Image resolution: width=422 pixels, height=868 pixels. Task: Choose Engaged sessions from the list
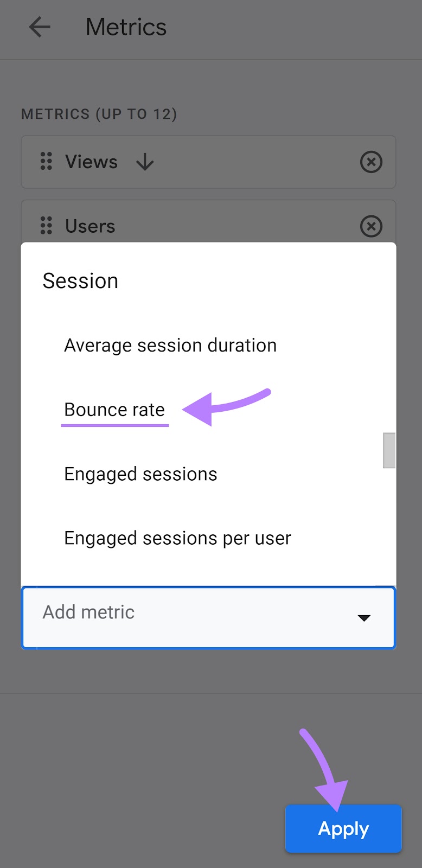(140, 474)
